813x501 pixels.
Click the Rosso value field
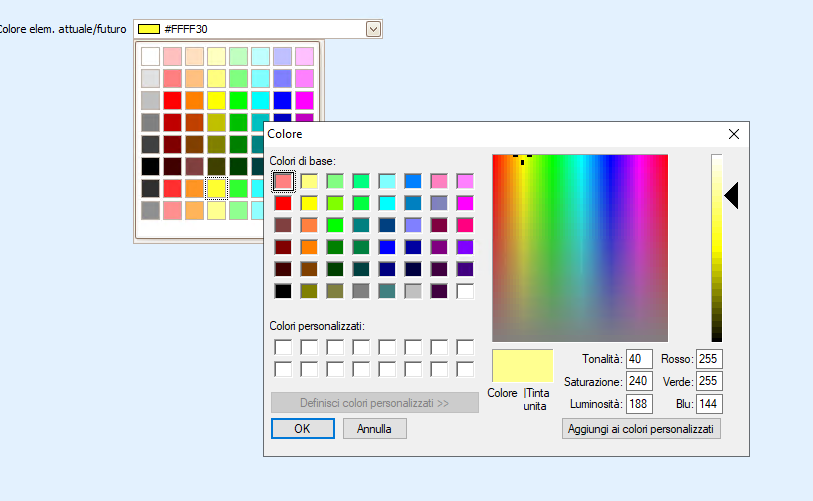(x=709, y=359)
